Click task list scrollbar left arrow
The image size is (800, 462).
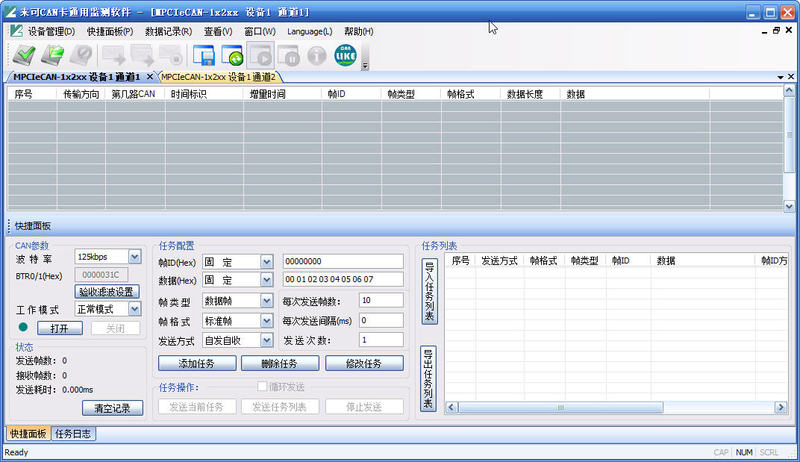[451, 407]
